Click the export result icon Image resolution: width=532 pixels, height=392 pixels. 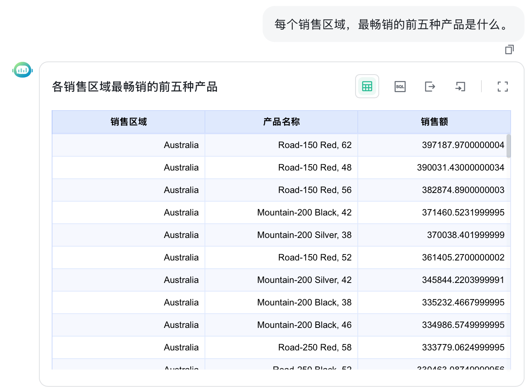click(x=430, y=87)
